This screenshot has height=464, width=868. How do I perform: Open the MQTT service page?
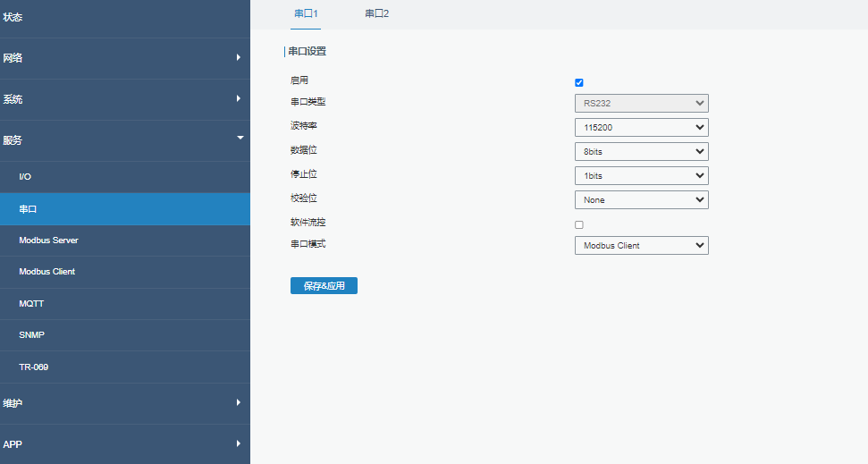click(x=31, y=304)
